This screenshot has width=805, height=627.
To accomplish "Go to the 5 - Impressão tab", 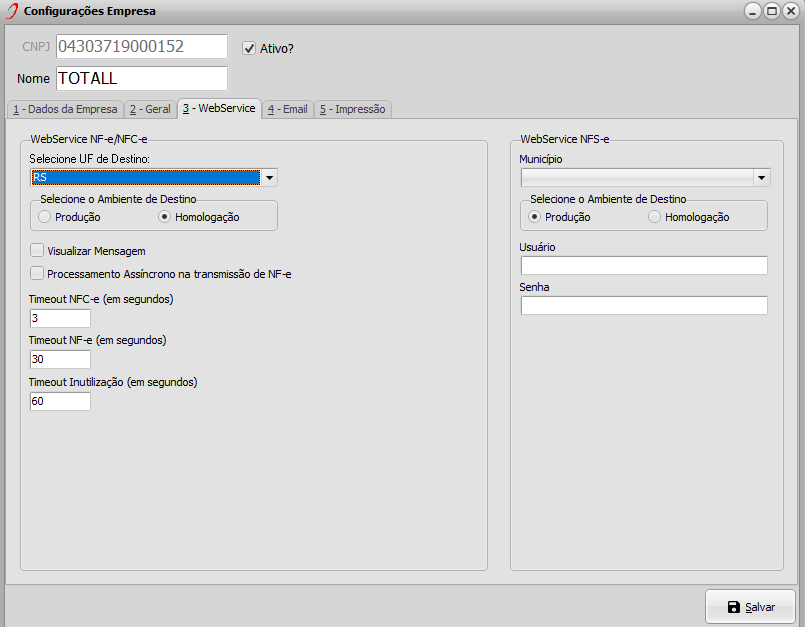I will (x=353, y=109).
